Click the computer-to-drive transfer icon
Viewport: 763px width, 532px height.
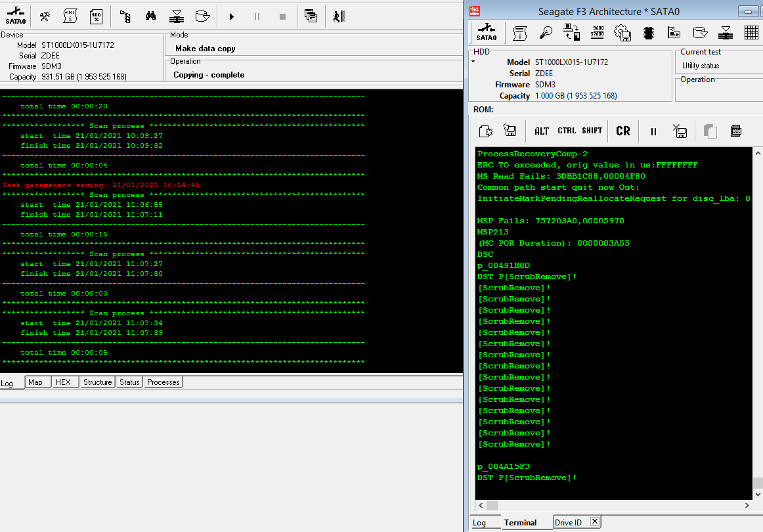pos(571,33)
